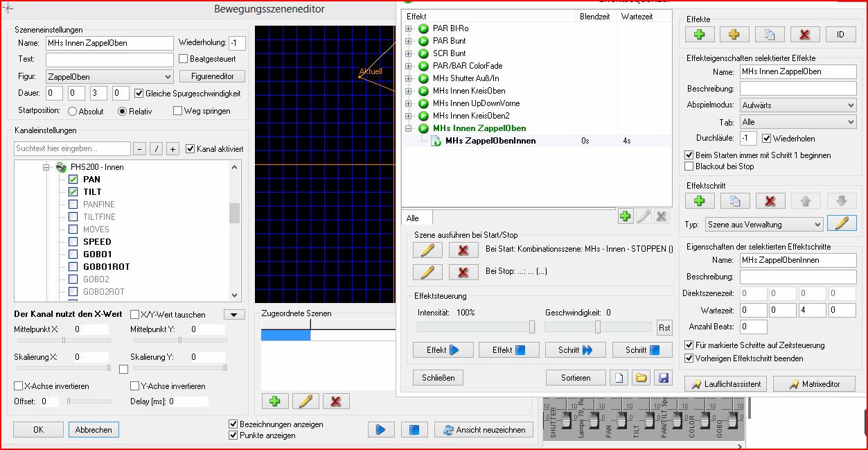
Task: Create a new file in Effektsequenzer
Action: tap(617, 378)
